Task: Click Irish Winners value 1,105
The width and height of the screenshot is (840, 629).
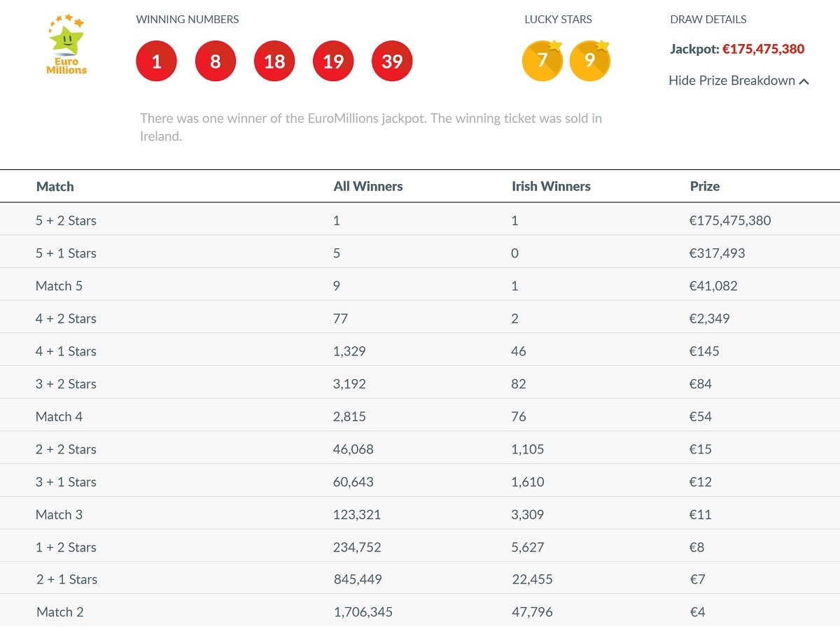Action: pos(528,449)
